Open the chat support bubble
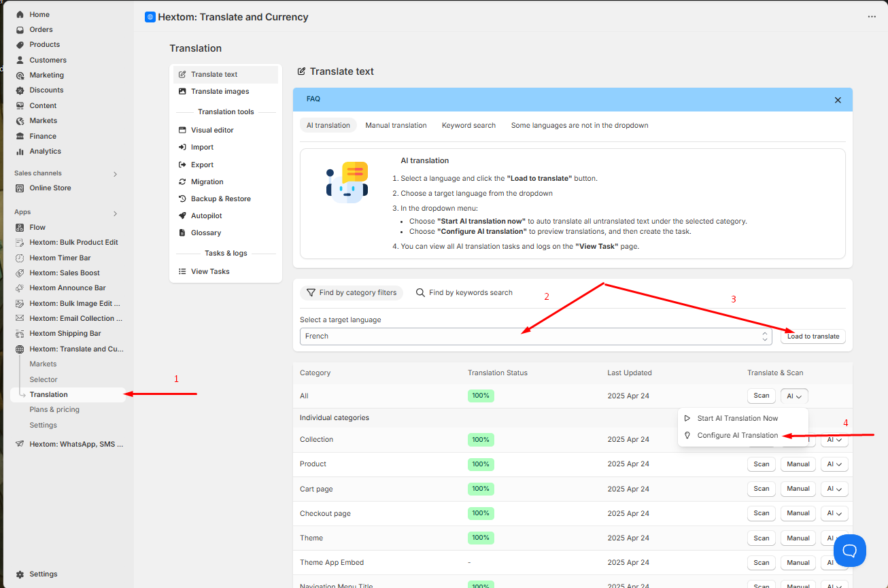The image size is (888, 588). (x=850, y=551)
